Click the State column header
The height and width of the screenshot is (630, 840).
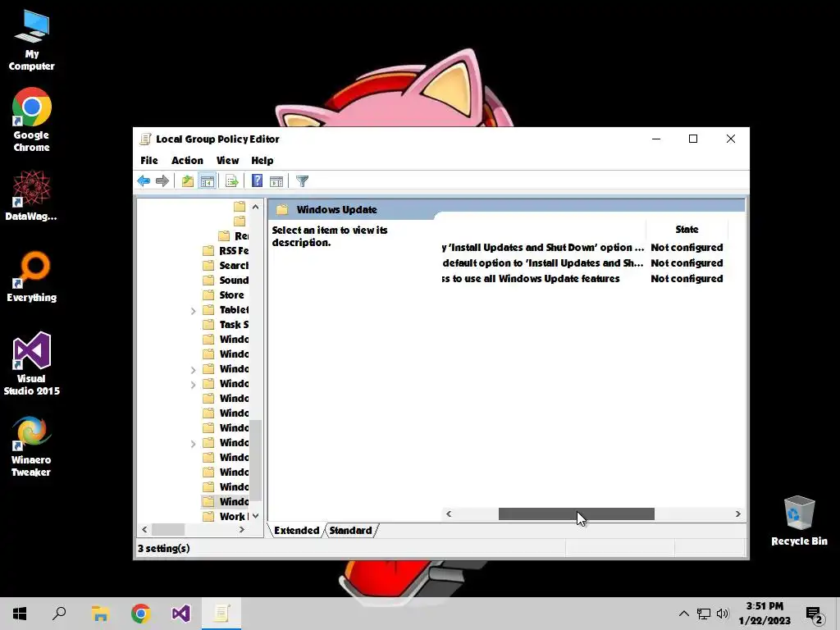pyautogui.click(x=687, y=230)
